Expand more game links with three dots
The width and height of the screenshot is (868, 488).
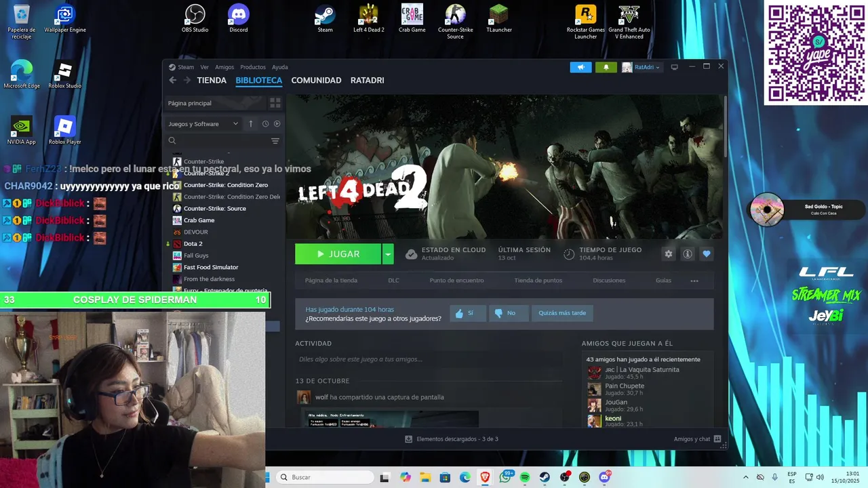tap(694, 281)
